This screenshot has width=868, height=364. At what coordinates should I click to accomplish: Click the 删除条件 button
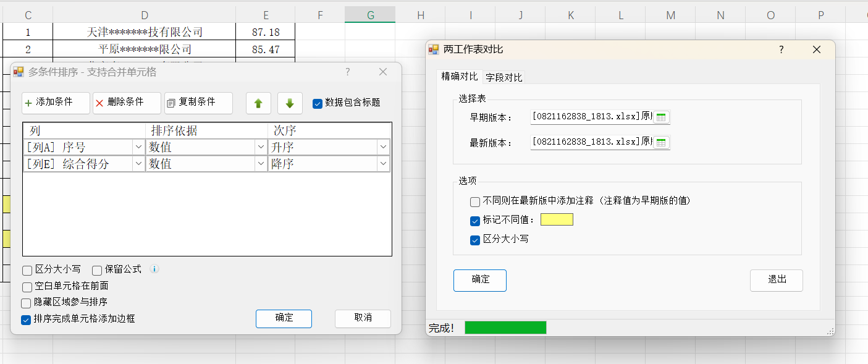pos(127,103)
